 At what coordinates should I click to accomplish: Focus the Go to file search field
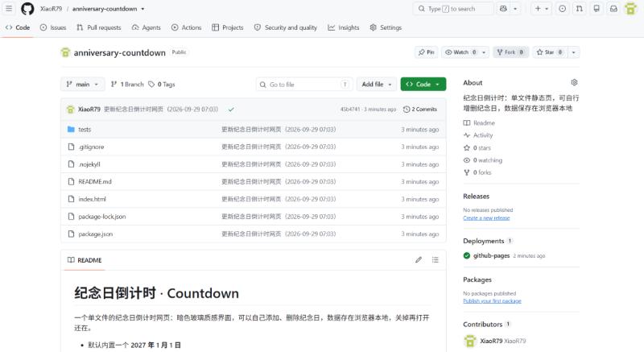click(x=304, y=85)
